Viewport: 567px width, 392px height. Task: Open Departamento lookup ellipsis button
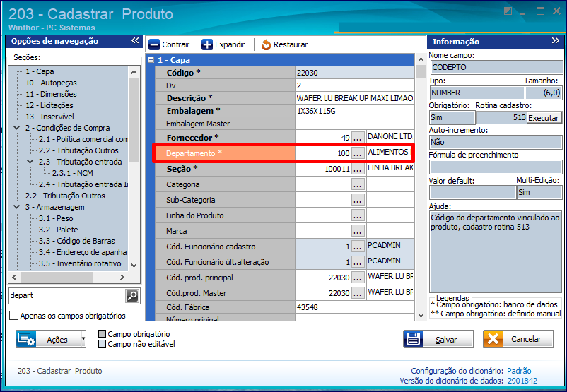click(x=358, y=153)
